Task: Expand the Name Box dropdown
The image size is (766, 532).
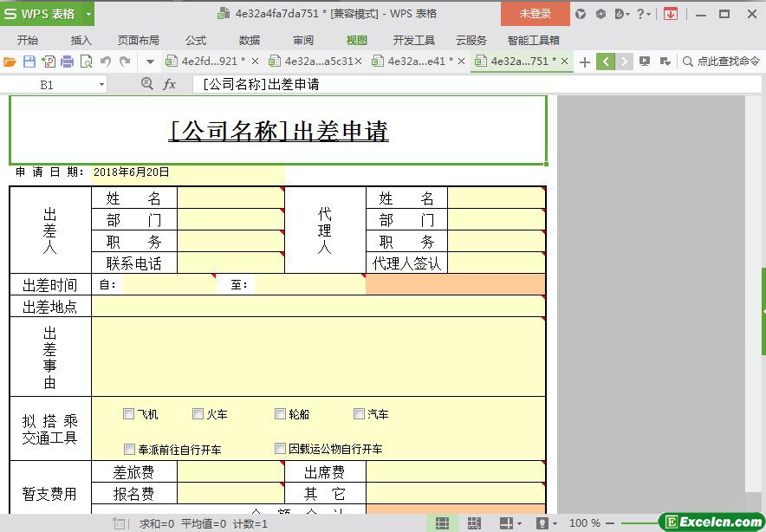Action: click(x=101, y=85)
